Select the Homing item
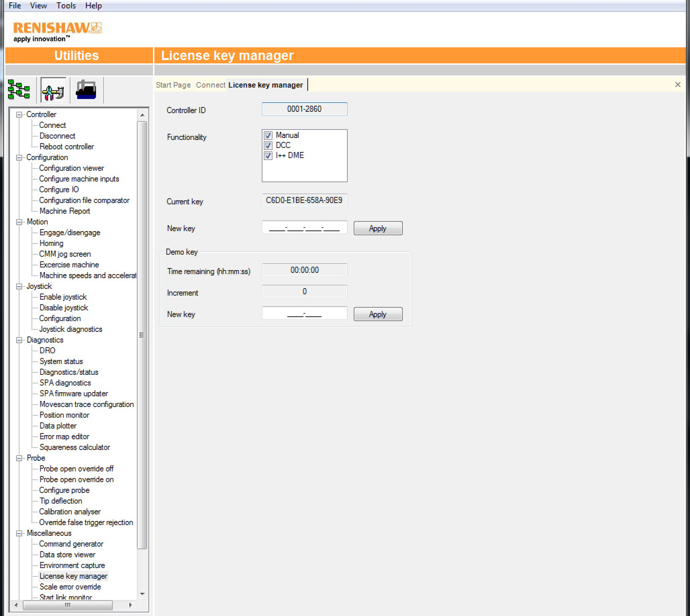This screenshot has width=690, height=616. coord(51,244)
